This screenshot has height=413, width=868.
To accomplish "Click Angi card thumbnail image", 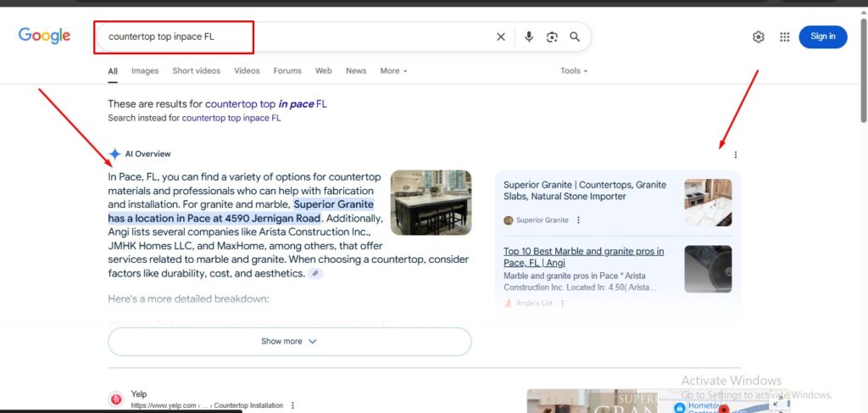I will (708, 269).
